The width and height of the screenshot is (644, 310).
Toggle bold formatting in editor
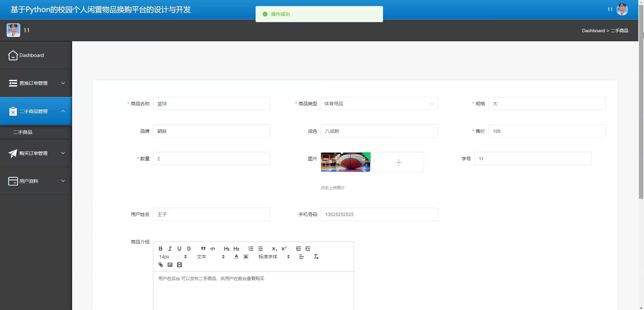tap(160, 249)
